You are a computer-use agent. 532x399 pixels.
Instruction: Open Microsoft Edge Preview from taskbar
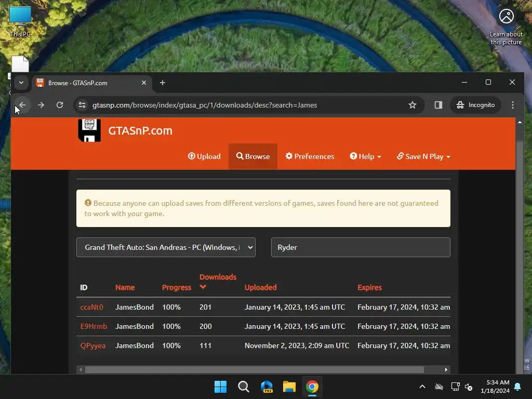click(x=267, y=387)
